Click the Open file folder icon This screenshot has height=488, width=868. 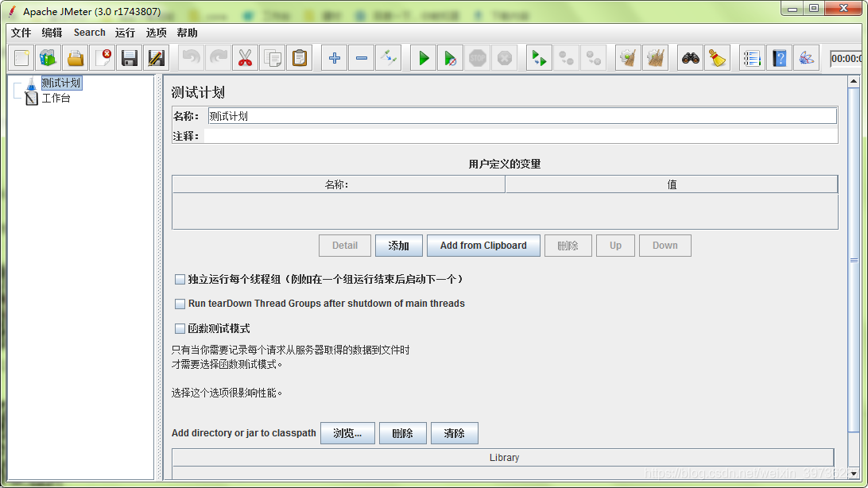pos(76,58)
